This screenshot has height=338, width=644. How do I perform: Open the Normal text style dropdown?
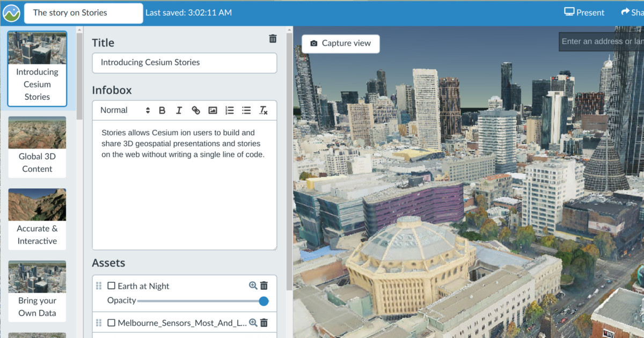[125, 111]
